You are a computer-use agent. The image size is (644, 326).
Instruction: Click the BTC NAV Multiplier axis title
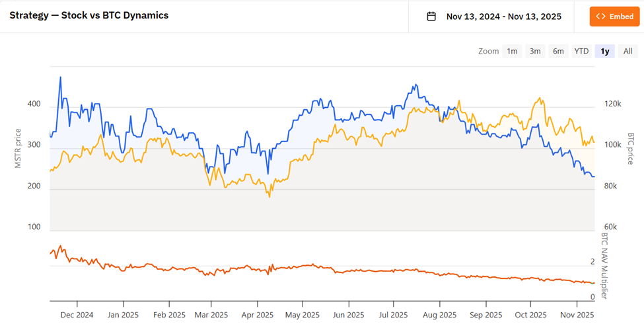coord(604,266)
